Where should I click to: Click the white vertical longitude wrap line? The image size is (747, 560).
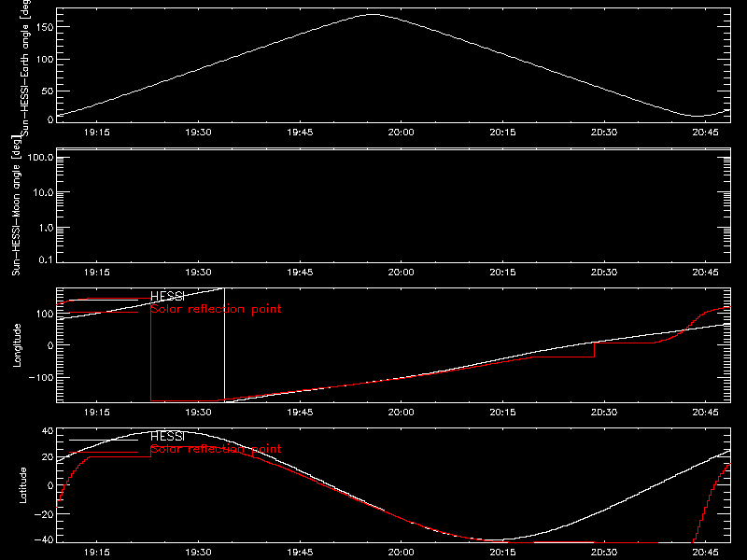tap(224, 344)
